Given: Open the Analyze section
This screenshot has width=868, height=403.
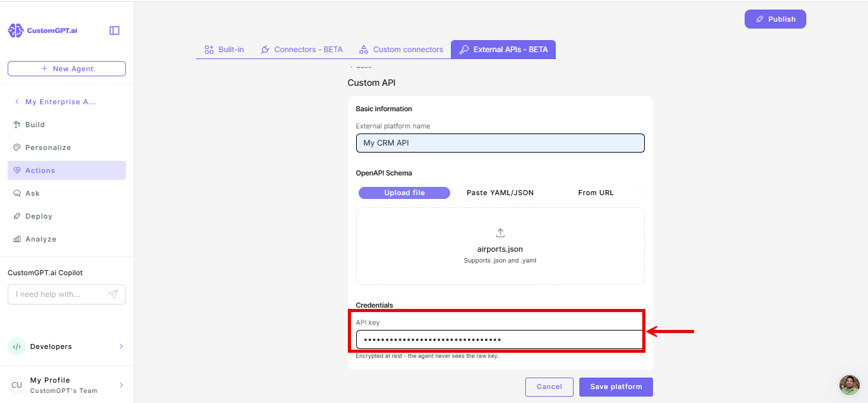Looking at the screenshot, I should click(x=67, y=239).
